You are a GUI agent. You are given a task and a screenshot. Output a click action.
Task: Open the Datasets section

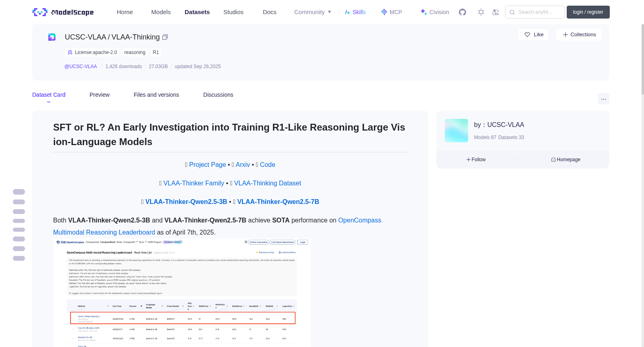[x=197, y=12]
